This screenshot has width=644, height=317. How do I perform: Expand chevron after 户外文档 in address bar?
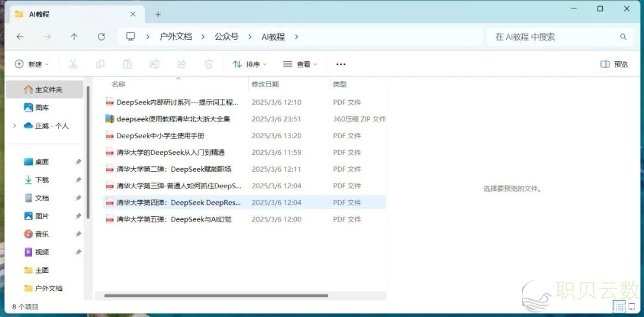coord(203,37)
